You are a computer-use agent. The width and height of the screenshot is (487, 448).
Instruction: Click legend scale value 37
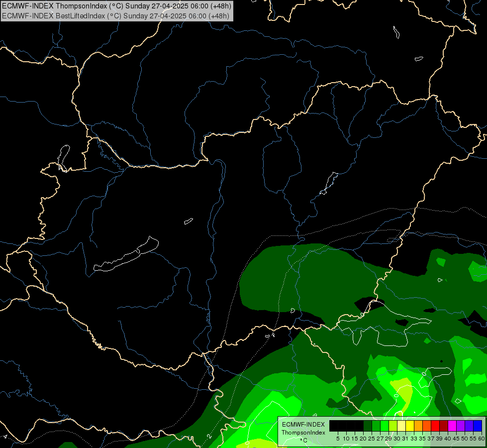431,439
